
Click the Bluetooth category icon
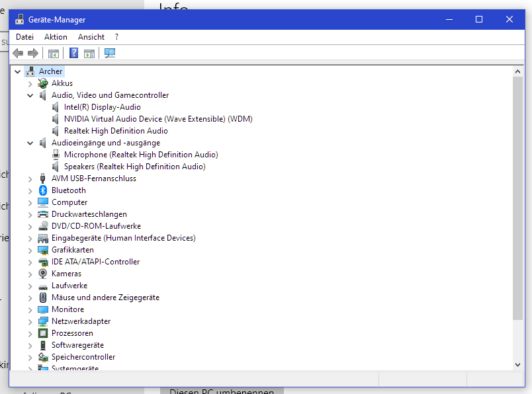coord(43,190)
